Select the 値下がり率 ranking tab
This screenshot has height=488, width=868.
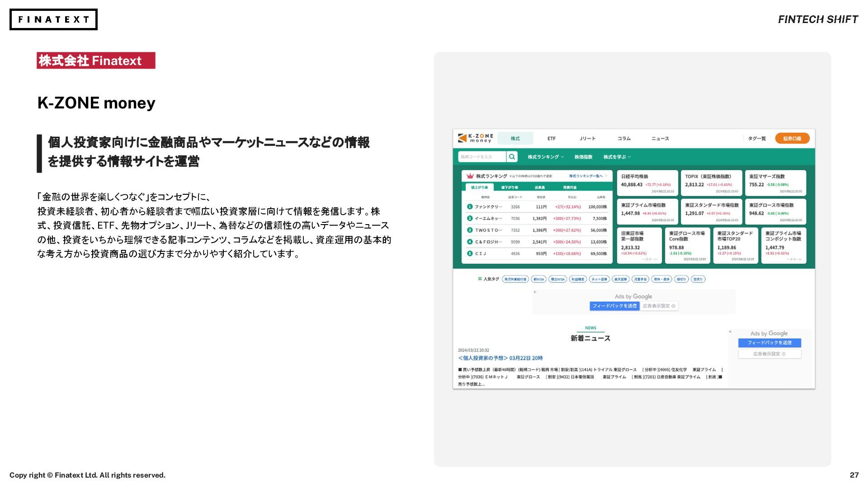pyautogui.click(x=509, y=187)
